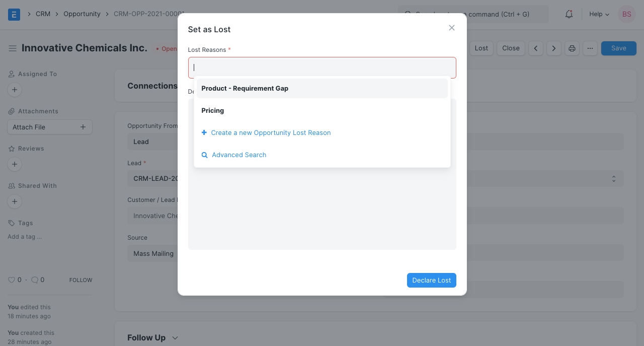Viewport: 644px width, 346px height.
Task: Click the print icon button
Action: coord(572,48)
